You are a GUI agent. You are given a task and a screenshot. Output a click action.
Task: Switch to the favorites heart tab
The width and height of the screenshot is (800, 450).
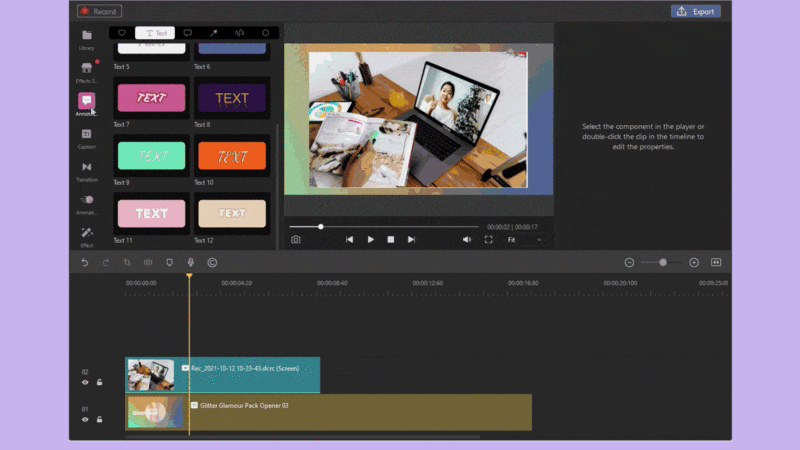click(x=122, y=33)
